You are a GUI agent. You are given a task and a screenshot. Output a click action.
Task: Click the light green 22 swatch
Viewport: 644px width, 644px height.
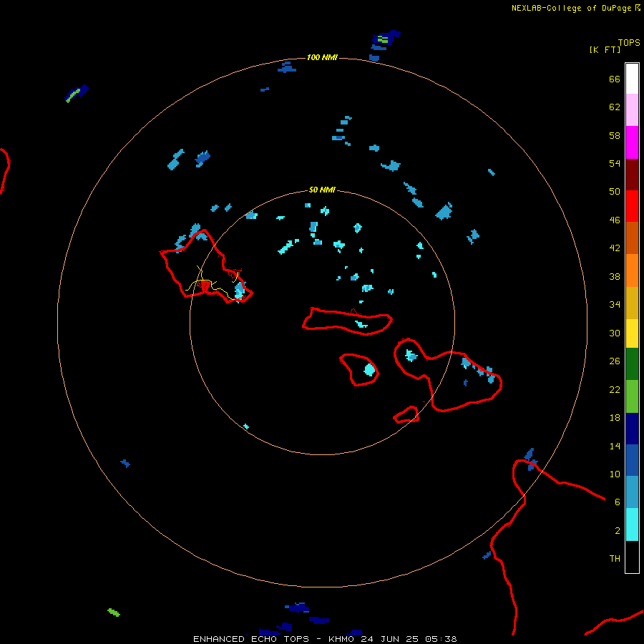pos(632,396)
